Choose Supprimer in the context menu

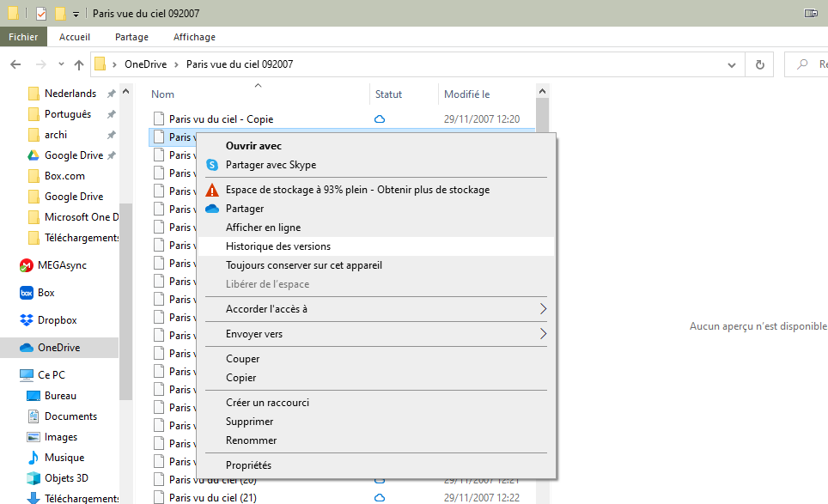[x=376, y=422]
